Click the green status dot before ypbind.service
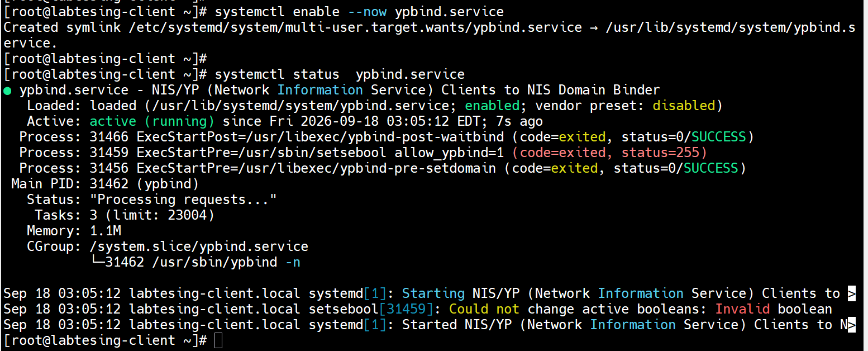The image size is (868, 351). [8, 91]
